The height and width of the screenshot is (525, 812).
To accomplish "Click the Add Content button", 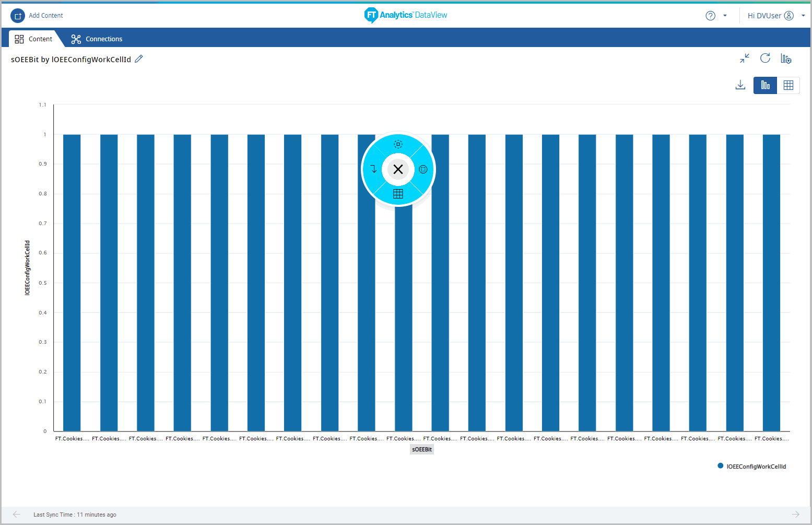I will [37, 16].
